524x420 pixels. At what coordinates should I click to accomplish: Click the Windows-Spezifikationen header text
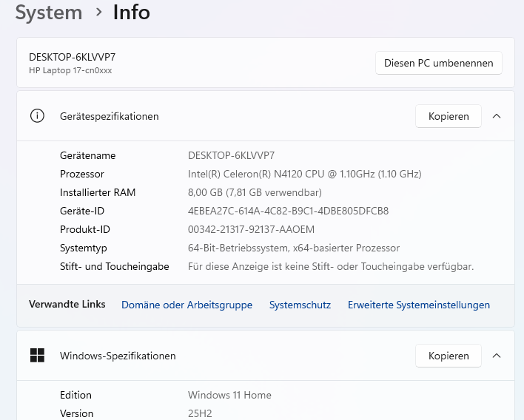click(118, 356)
